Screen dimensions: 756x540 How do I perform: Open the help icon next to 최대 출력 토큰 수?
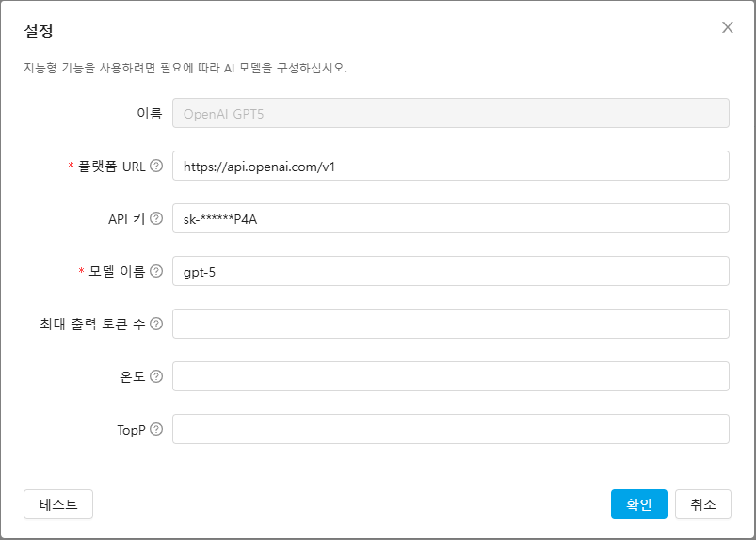coord(156,324)
